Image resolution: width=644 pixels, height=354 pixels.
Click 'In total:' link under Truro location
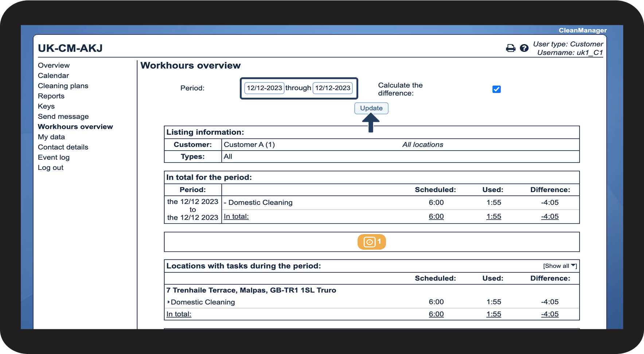[179, 314]
